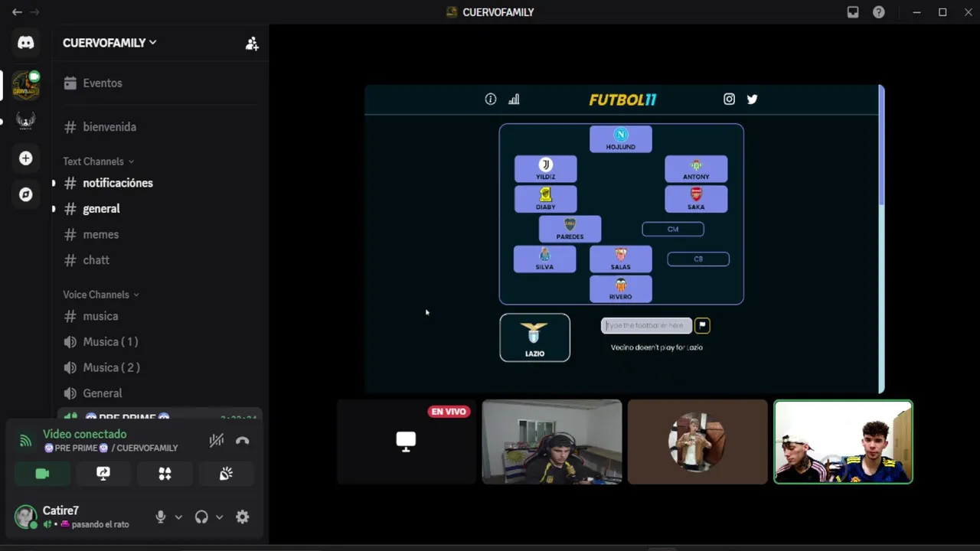Click the Add a Server plus icon
The width and height of the screenshot is (980, 551).
(25, 158)
